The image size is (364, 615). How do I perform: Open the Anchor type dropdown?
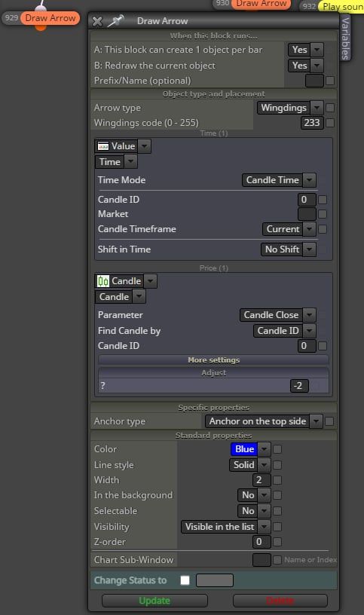(x=264, y=421)
